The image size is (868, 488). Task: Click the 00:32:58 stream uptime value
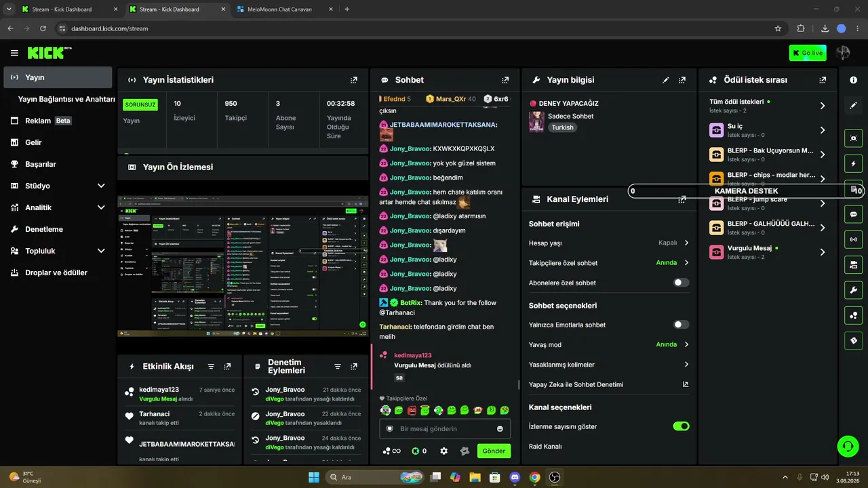click(x=341, y=104)
